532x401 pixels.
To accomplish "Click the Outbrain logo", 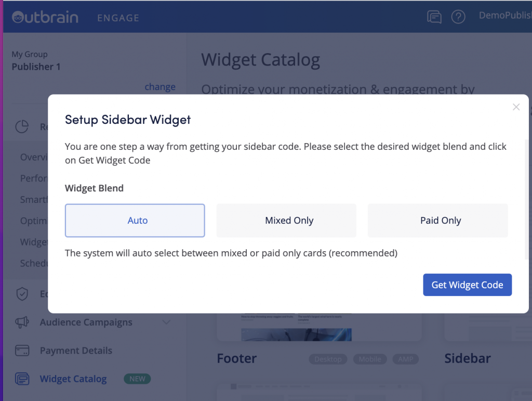I will [x=45, y=16].
